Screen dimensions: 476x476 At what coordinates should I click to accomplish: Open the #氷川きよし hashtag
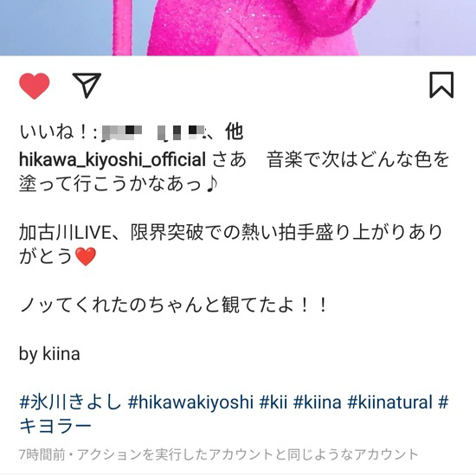pyautogui.click(x=70, y=402)
